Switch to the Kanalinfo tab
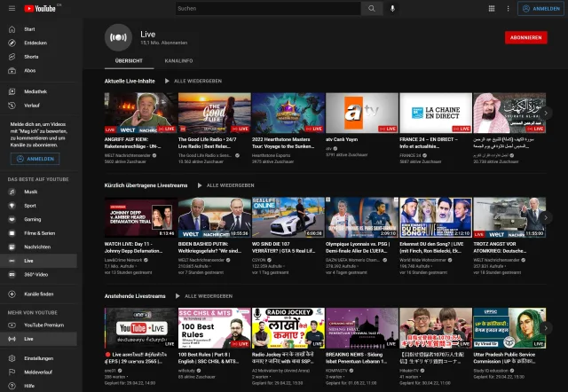This screenshot has width=568, height=392. (x=180, y=61)
